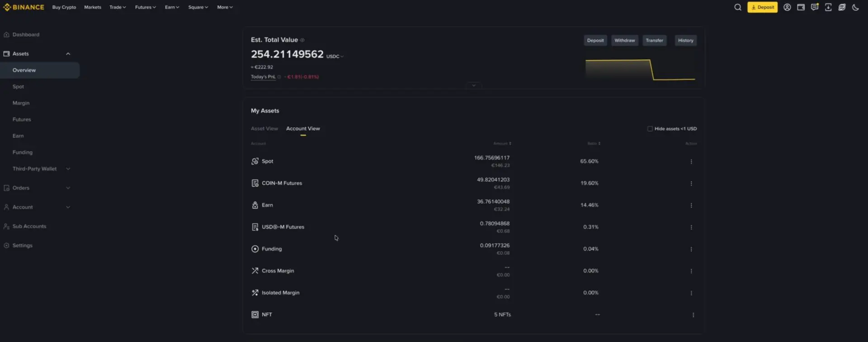Click the Isolated Margin account icon
Viewport: 868px width, 342px height.
click(255, 293)
